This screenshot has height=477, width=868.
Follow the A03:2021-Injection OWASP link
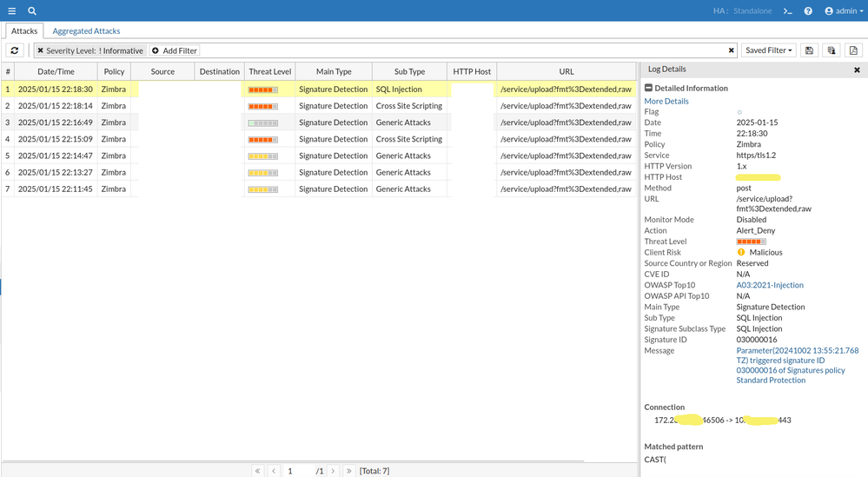(x=770, y=285)
